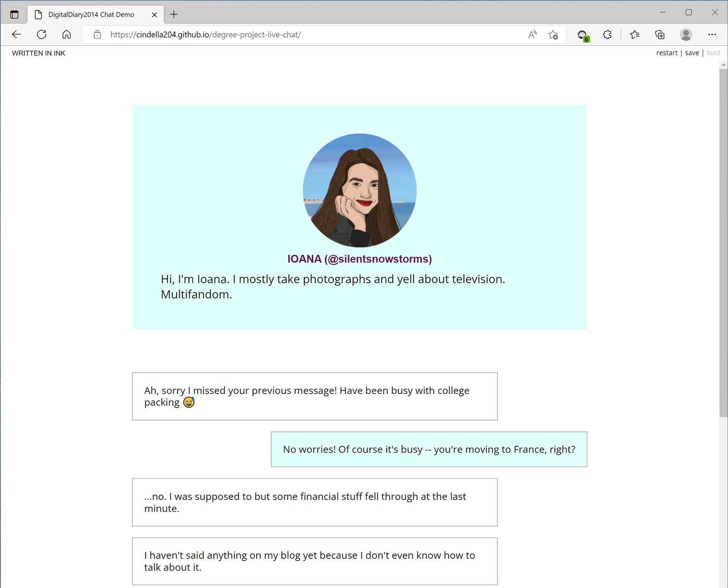The width and height of the screenshot is (728, 588).
Task: Click the sweating smile emoji in the message
Action: coord(189,402)
